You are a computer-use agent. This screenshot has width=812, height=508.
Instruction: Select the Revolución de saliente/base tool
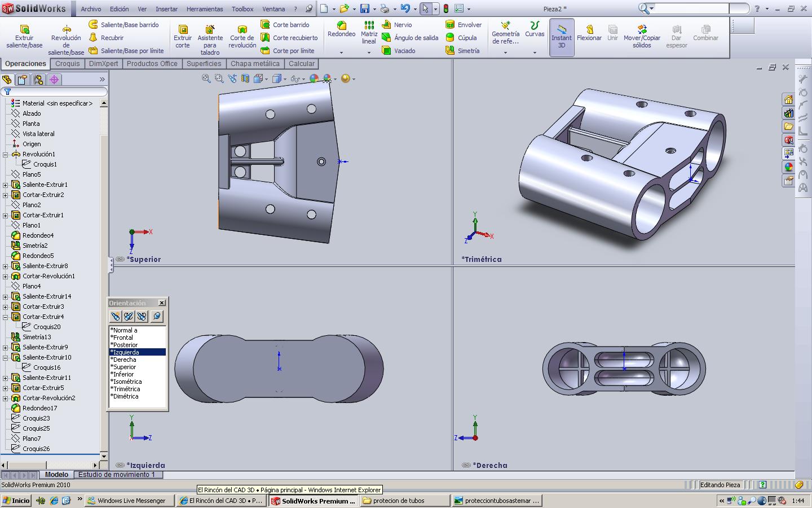click(66, 40)
